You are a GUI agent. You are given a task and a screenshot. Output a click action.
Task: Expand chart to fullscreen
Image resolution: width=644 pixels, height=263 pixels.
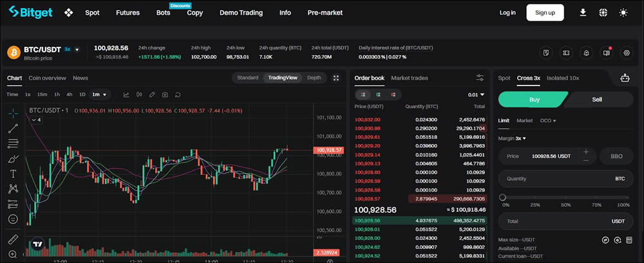click(336, 78)
